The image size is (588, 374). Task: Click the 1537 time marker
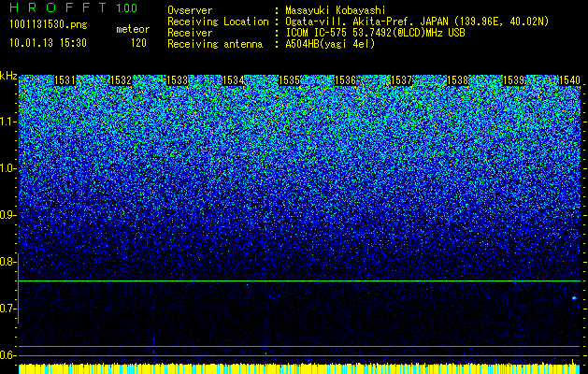point(402,80)
